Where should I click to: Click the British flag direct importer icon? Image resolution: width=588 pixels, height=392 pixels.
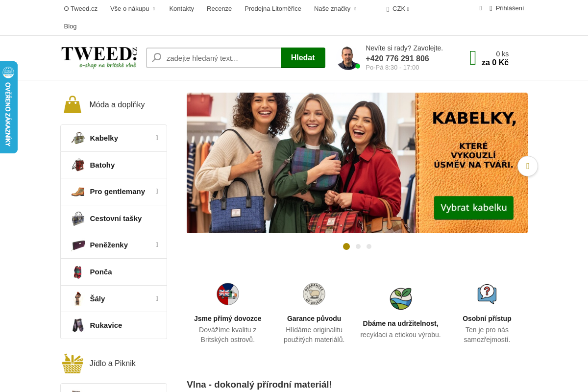point(228,294)
